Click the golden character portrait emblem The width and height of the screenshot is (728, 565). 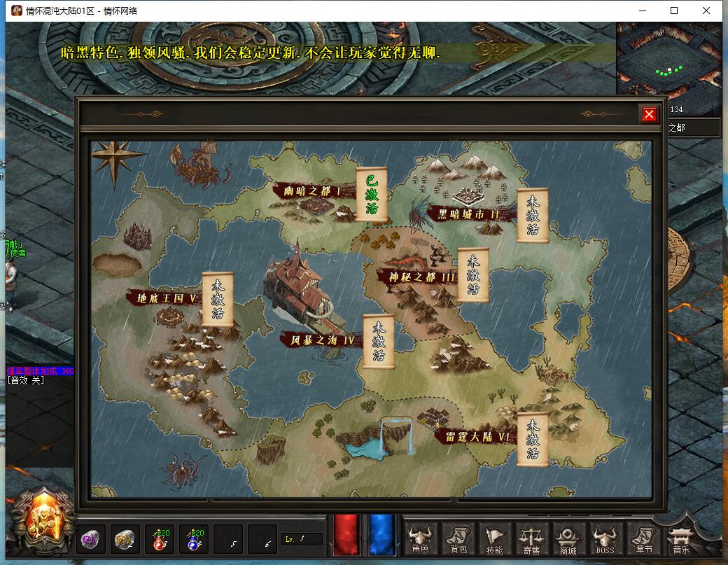[x=44, y=520]
